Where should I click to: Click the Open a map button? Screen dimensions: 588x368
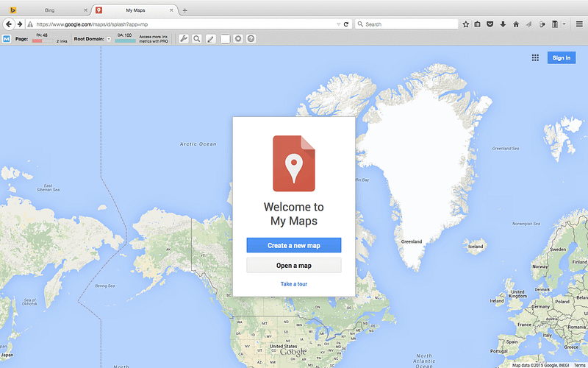click(294, 266)
